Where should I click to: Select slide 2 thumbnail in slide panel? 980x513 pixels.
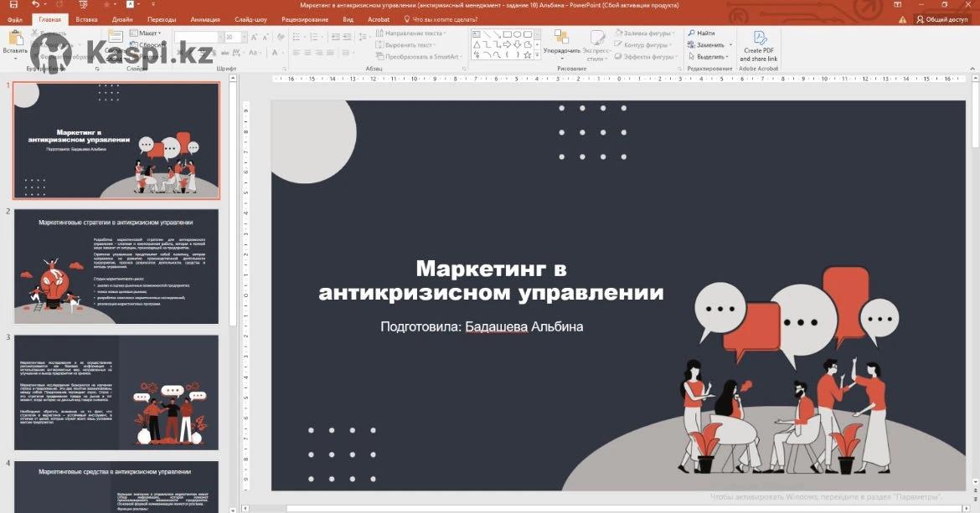(116, 266)
